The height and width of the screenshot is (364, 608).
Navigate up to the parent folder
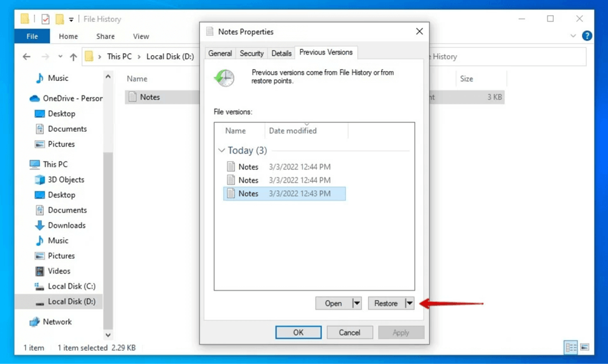[73, 56]
